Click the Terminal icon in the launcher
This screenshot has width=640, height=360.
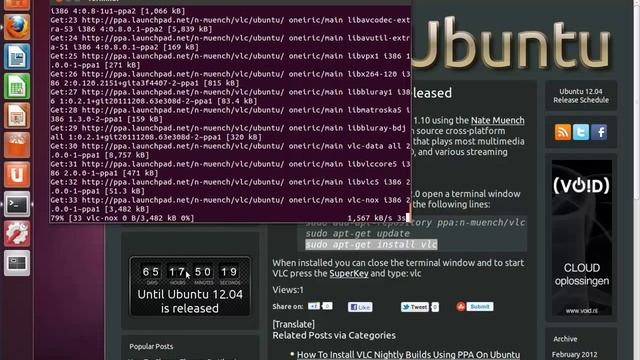(x=17, y=204)
